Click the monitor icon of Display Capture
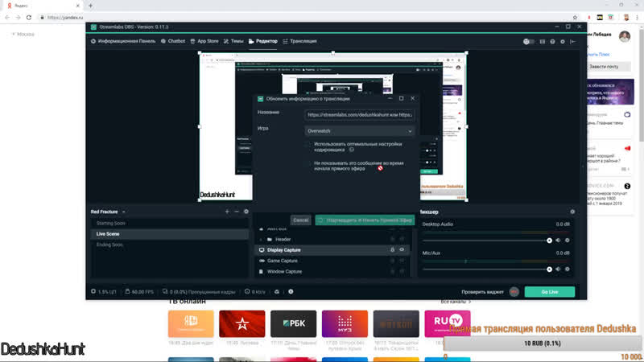Screen dimensions: 644x362 click(x=262, y=250)
